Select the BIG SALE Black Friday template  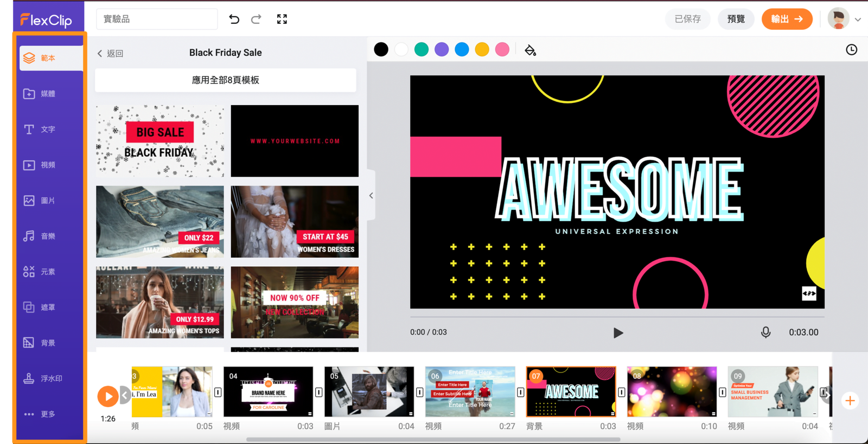(x=160, y=141)
